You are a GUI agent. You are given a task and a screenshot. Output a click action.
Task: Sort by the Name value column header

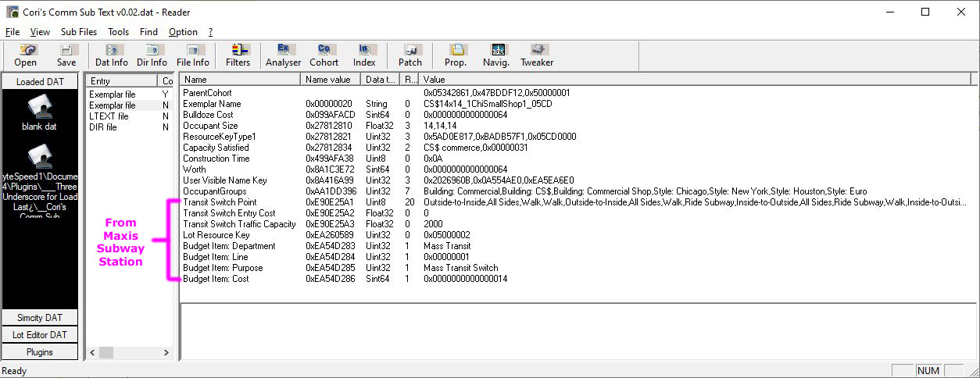pos(331,80)
